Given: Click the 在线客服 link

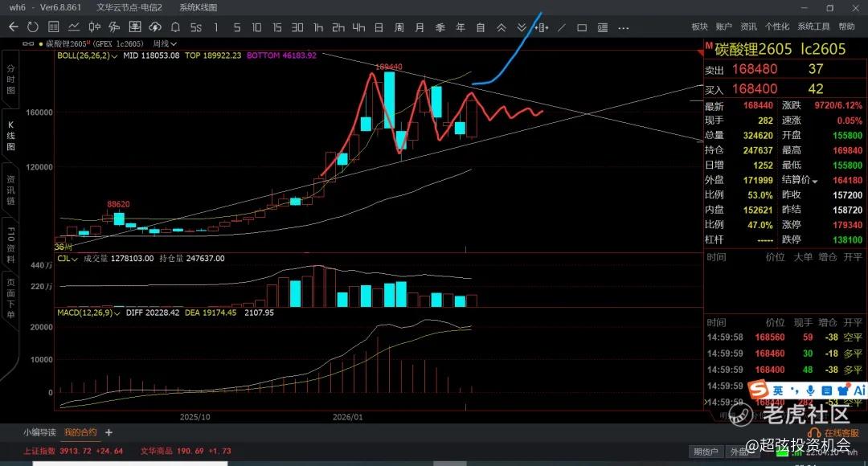Looking at the screenshot, I should click(841, 433).
